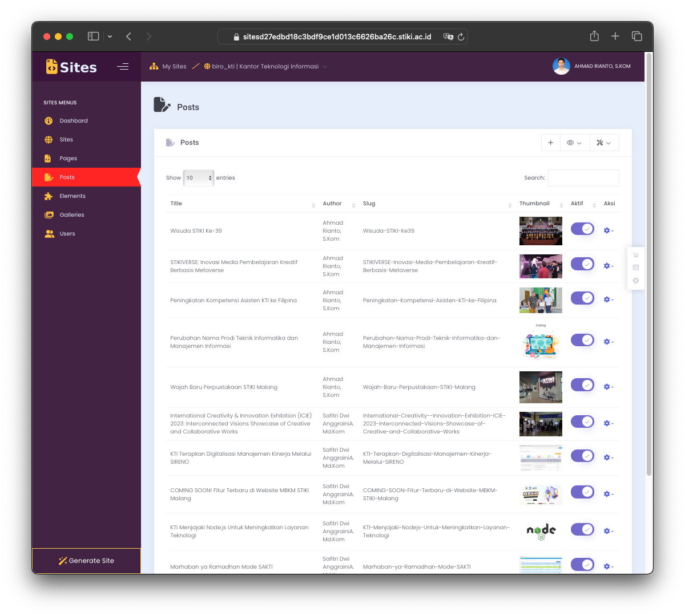Open the eye visibility dropdown
Viewport: 685px width, 616px height.
tap(574, 143)
